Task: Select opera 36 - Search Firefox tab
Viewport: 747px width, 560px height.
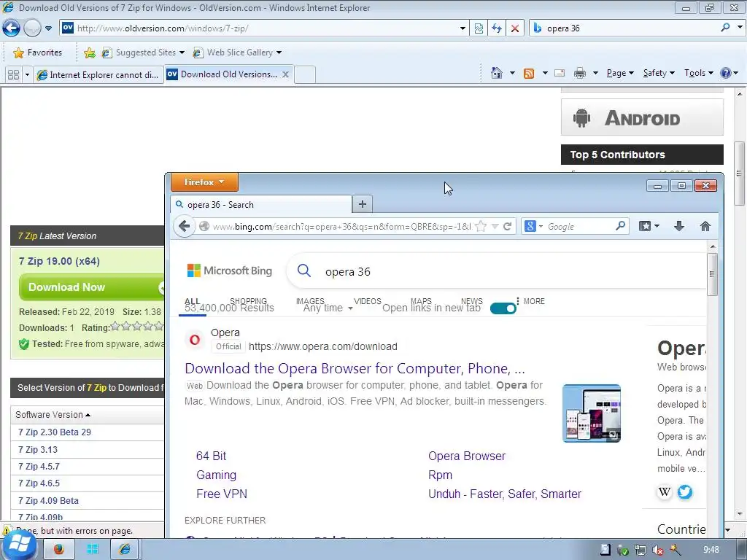Action: [261, 205]
